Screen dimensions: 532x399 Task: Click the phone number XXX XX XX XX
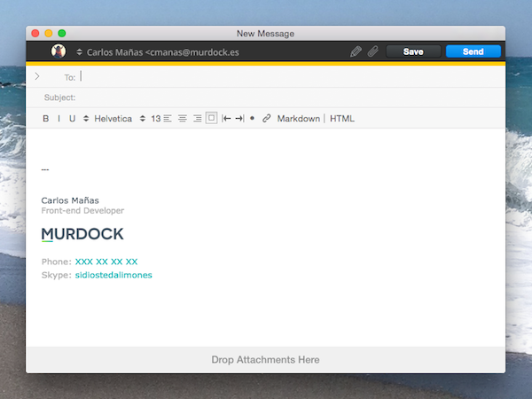[x=106, y=262]
